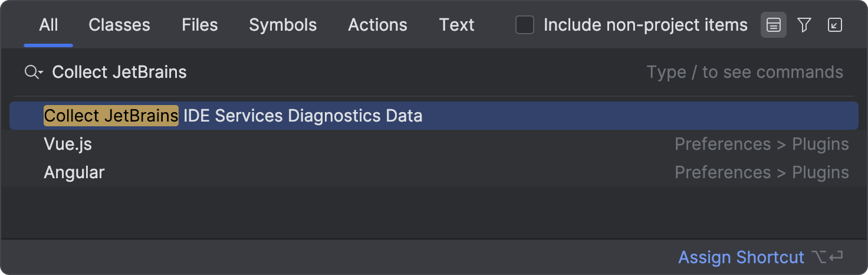The height and width of the screenshot is (275, 868).
Task: Click Preferences > Plugins beside Vue.js
Action: click(762, 144)
